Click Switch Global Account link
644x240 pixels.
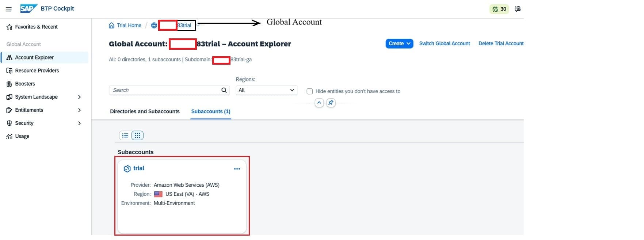[445, 43]
